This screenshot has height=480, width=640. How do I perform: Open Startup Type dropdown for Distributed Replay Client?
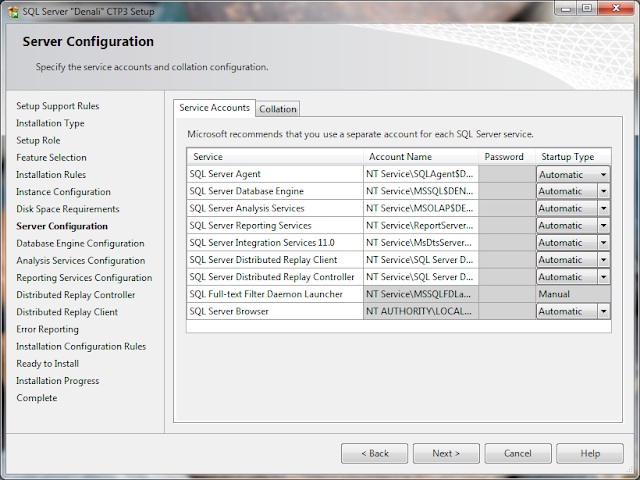[x=603, y=260]
